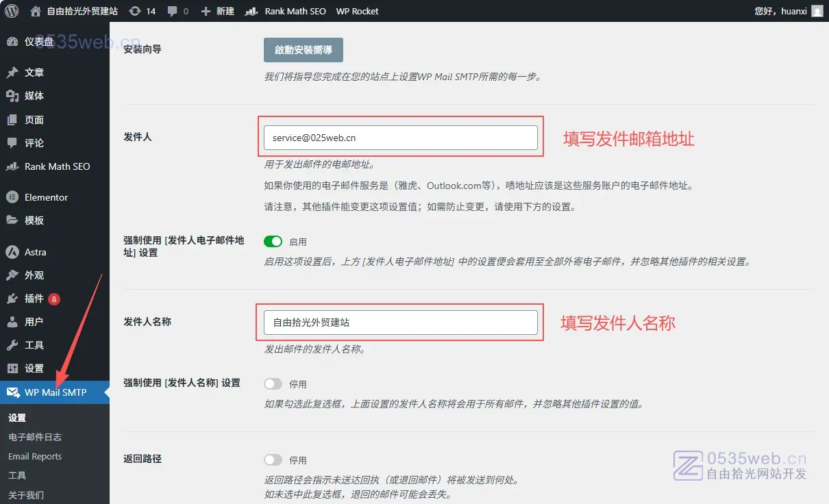Disable the force From Email toggle
The width and height of the screenshot is (829, 504).
pos(273,241)
